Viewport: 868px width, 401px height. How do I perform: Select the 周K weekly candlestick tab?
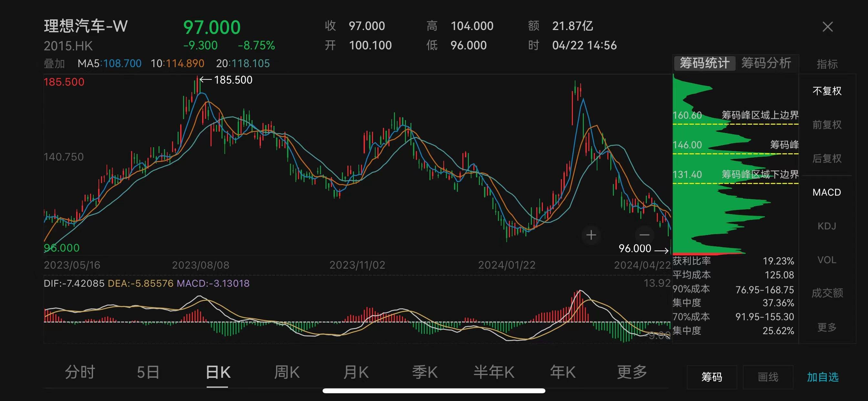(x=287, y=372)
